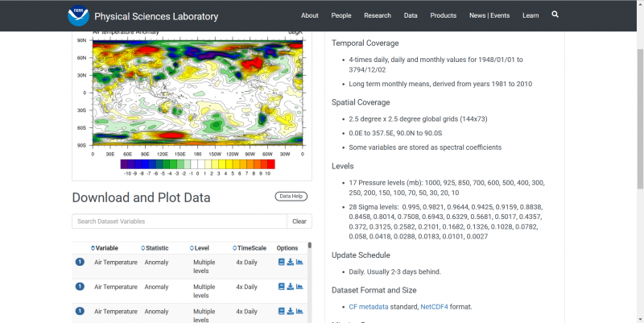This screenshot has height=323, width=644.
Task: Follow the NetCDF4 format link
Action: click(436, 306)
